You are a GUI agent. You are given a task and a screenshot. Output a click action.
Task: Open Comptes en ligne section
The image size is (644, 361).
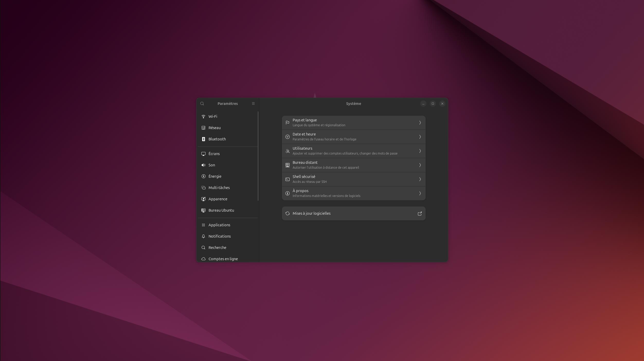click(223, 259)
